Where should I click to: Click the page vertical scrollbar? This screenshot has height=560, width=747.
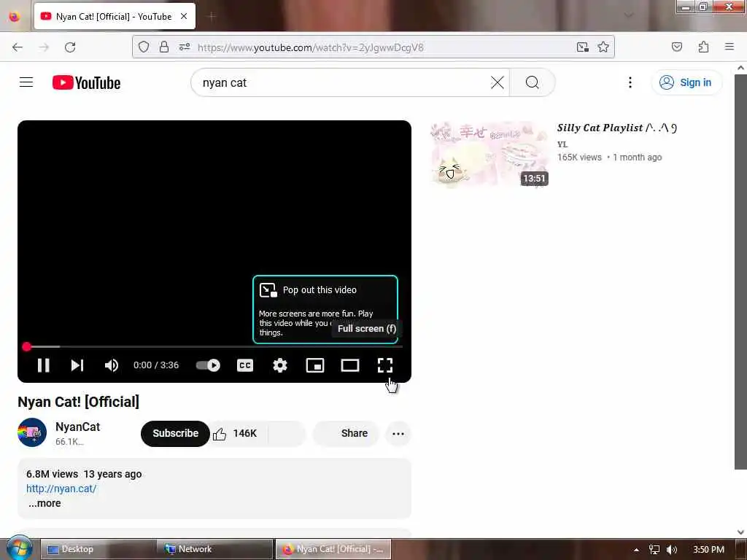[740, 271]
